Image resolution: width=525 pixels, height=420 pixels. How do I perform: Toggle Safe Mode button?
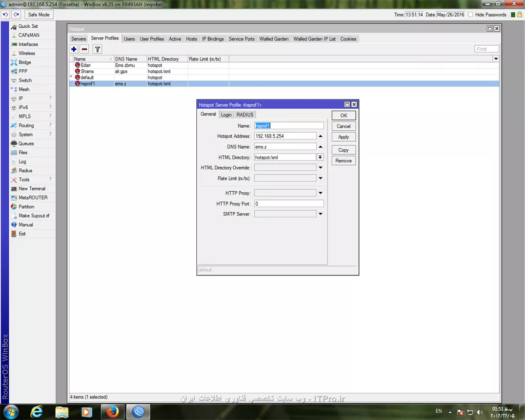38,14
